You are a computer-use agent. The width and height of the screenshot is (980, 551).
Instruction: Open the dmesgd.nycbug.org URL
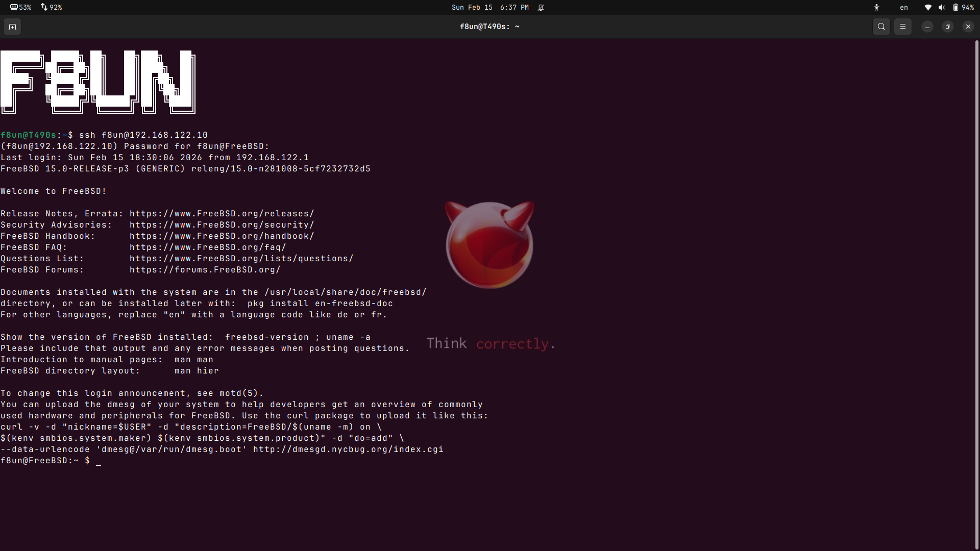click(348, 449)
